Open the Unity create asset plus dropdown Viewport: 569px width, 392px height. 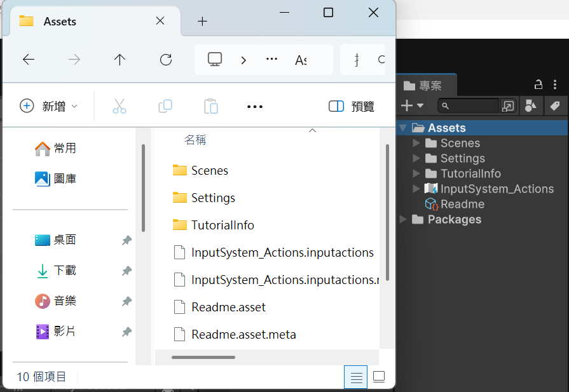[x=412, y=106]
